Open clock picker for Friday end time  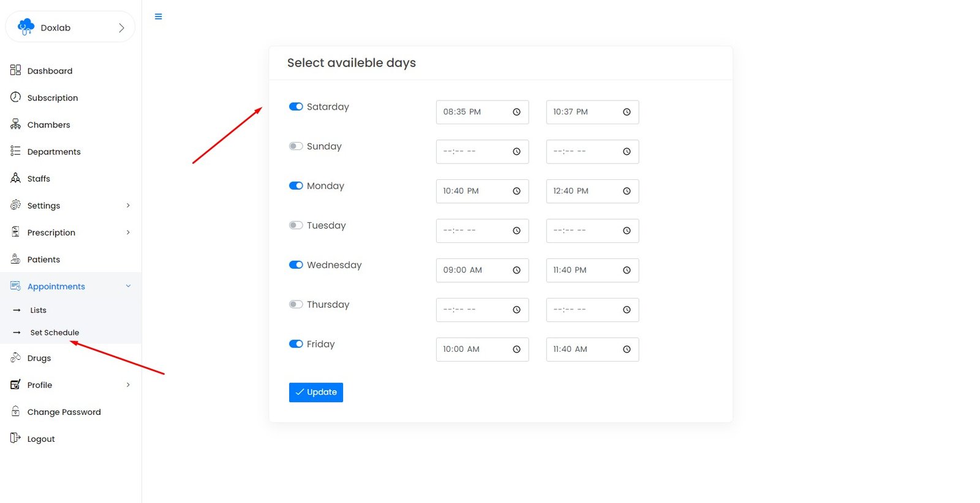[x=627, y=349]
